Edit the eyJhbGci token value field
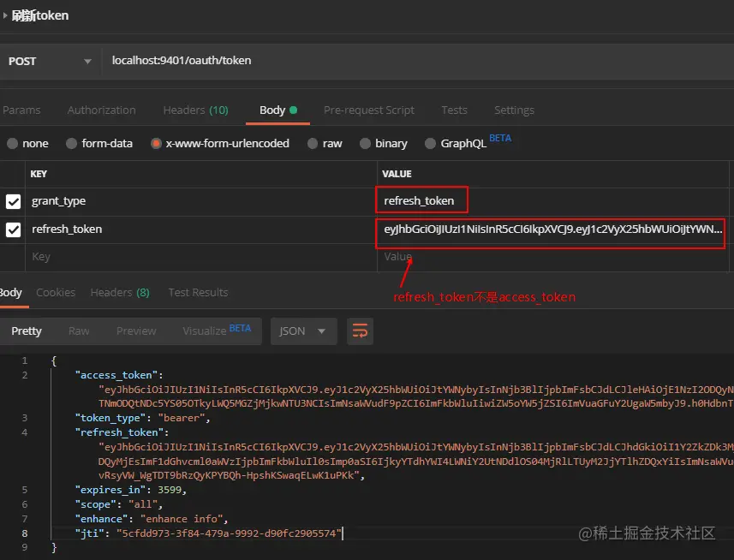Viewport: 734px width, 560px height. [552, 229]
